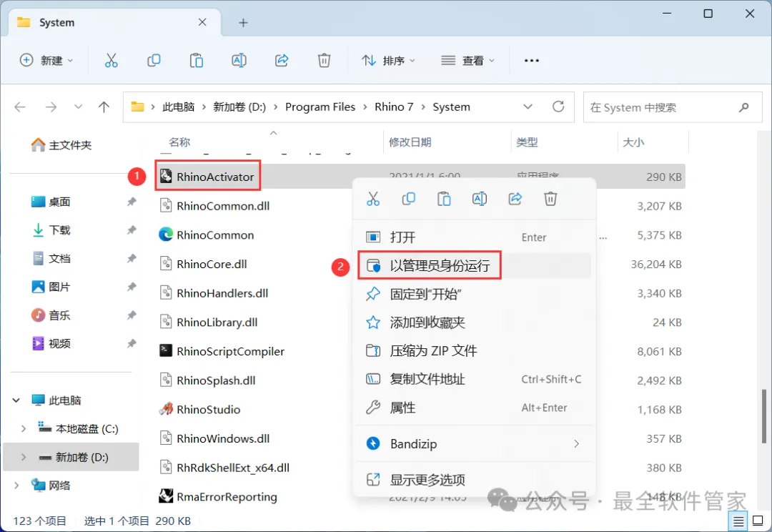This screenshot has width=772, height=532.
Task: Open 桌面 in the sidebar
Action: point(51,202)
